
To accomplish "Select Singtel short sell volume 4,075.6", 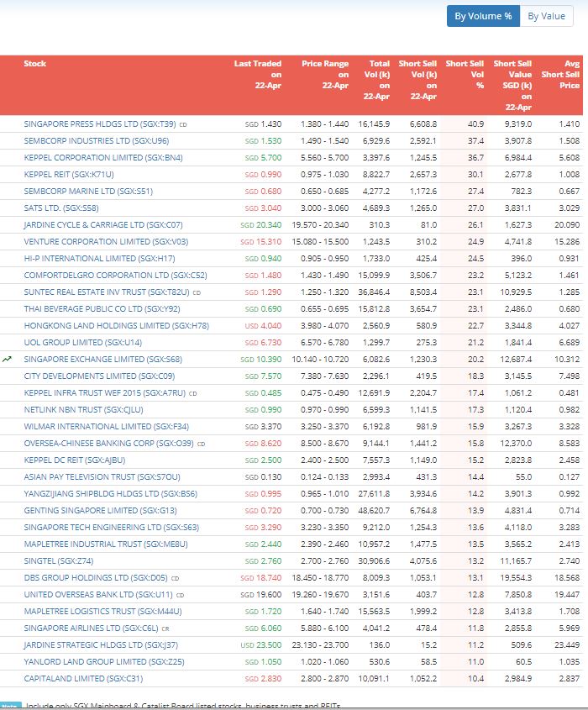I will coord(423,560).
